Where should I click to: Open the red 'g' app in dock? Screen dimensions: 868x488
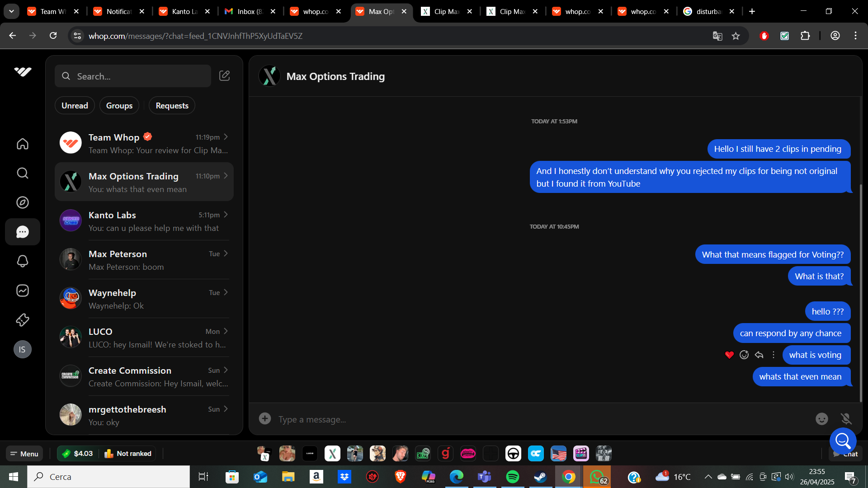pos(445,453)
